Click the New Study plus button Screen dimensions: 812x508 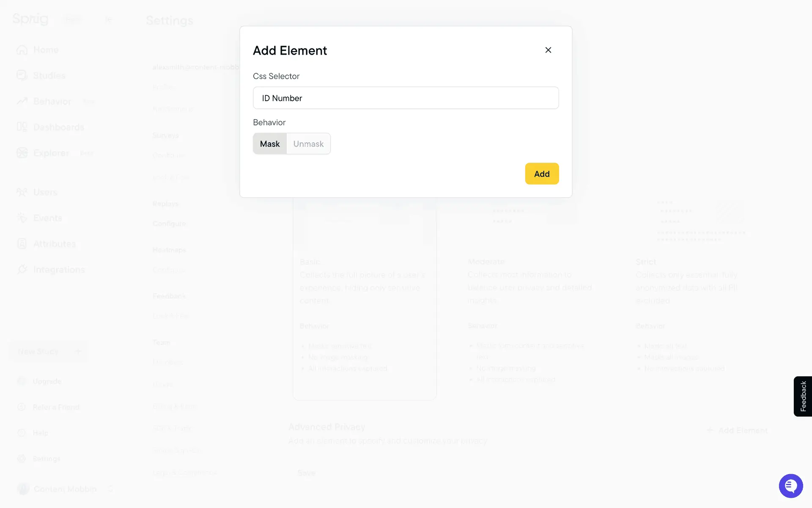click(x=78, y=351)
